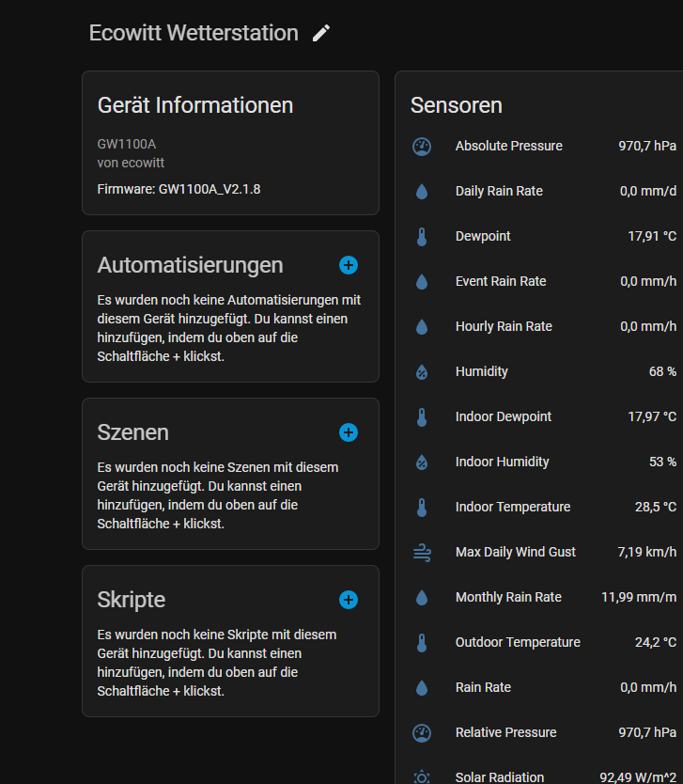Click the Indoor Humidity droplet icon
Screen dimensions: 683x784
click(x=421, y=462)
